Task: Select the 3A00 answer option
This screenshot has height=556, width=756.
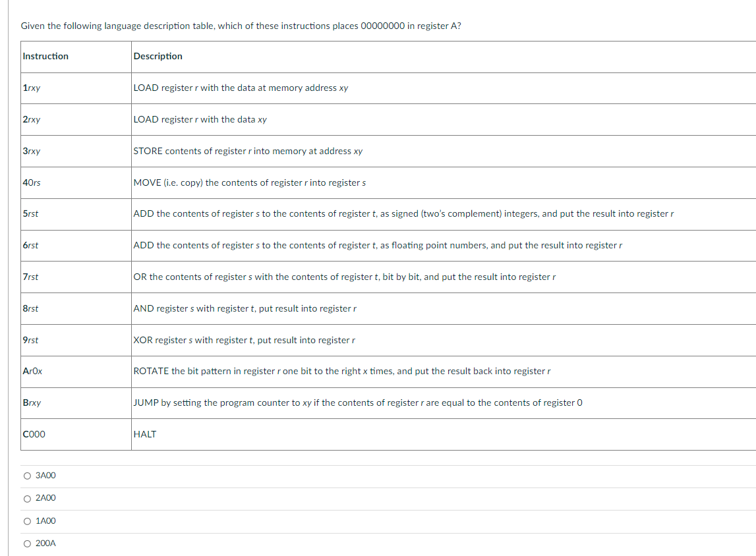Action: (26, 475)
